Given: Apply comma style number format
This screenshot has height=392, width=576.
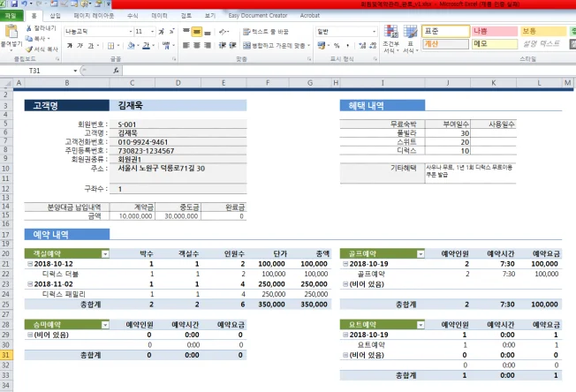Looking at the screenshot, I should pos(347,46).
